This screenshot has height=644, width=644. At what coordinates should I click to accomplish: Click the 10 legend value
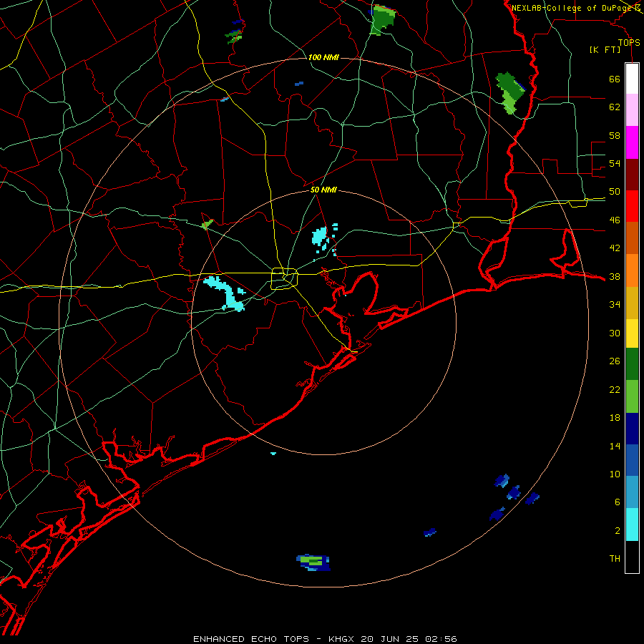click(x=615, y=474)
